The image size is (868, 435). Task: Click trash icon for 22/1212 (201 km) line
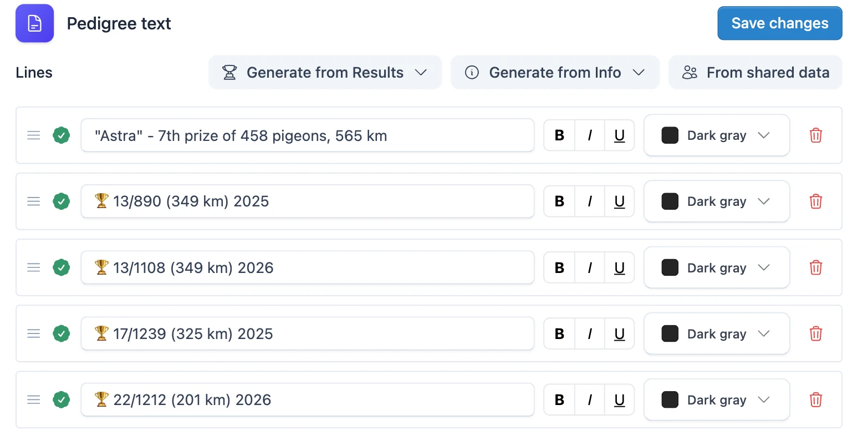815,400
